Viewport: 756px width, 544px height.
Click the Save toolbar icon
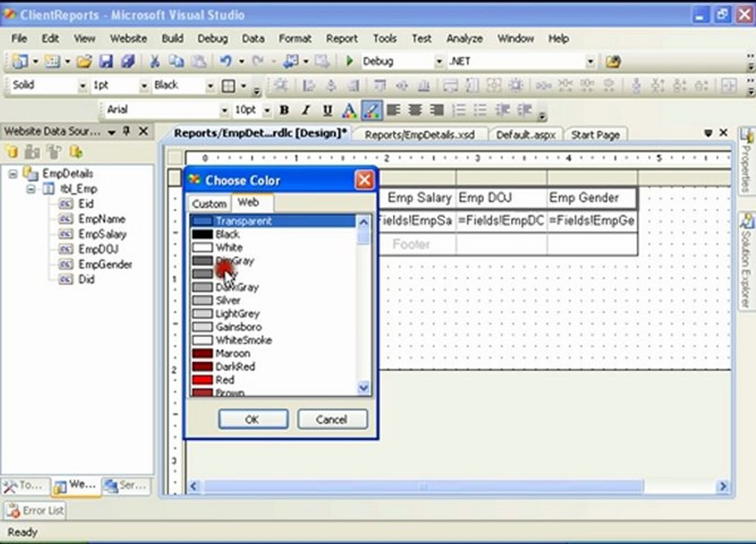click(106, 61)
